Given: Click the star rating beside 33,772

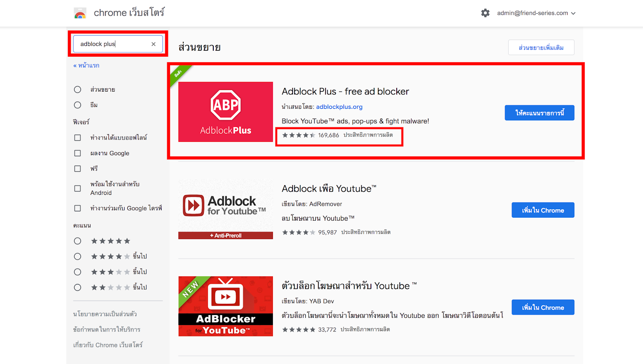Looking at the screenshot, I should coord(299,329).
